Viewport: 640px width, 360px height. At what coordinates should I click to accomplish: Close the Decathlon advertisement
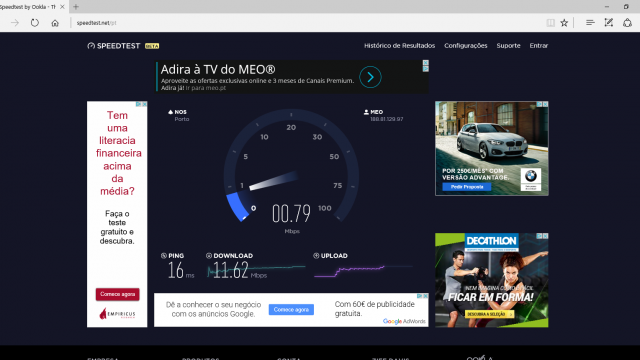pyautogui.click(x=545, y=236)
